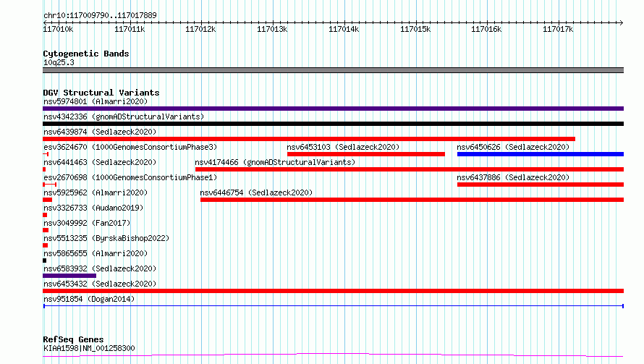Open nsv4342336 (gnomADStructuralVariants) label
644x364 pixels.
pos(124,117)
